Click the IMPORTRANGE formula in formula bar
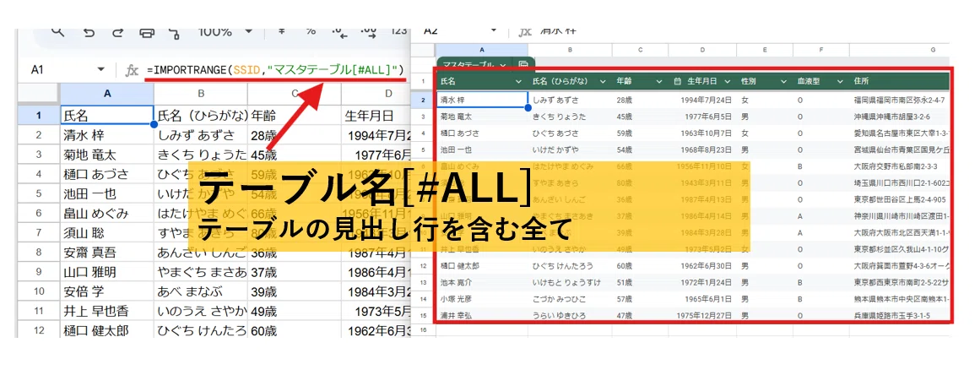This screenshot has width=980, height=386. point(276,70)
